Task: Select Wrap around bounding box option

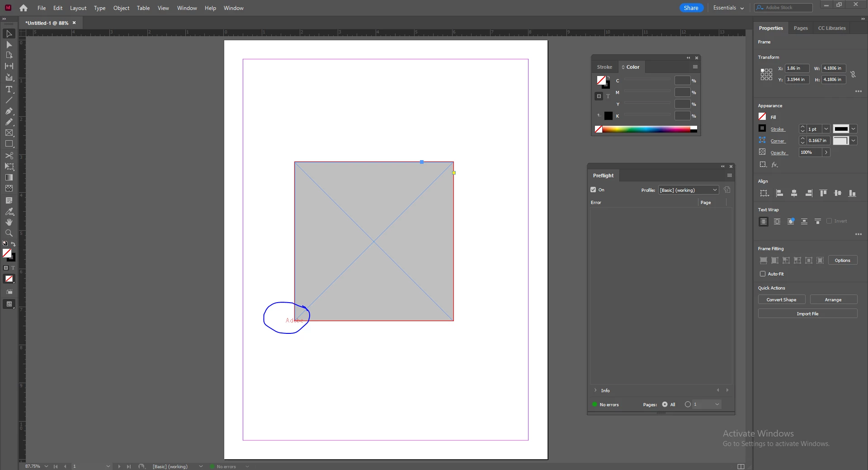Action: coord(777,221)
